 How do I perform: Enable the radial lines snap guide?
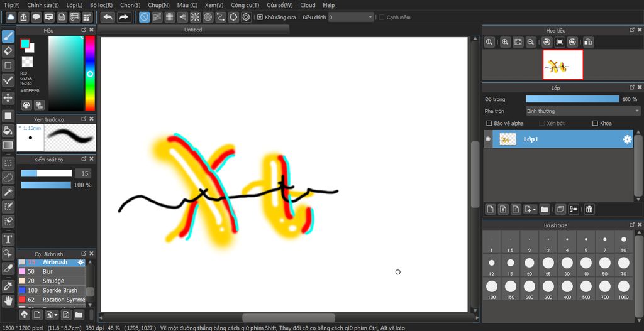coord(195,17)
